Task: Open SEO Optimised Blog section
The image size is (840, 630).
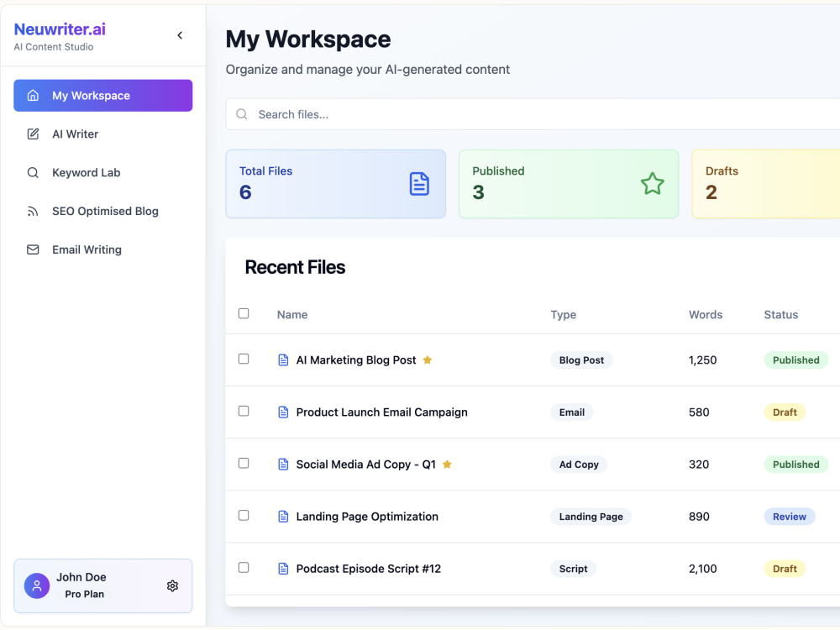Action: tap(102, 211)
